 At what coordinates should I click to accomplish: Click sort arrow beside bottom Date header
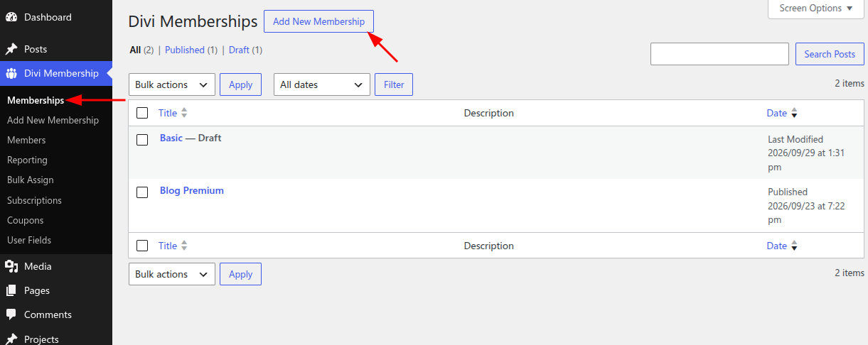[794, 246]
